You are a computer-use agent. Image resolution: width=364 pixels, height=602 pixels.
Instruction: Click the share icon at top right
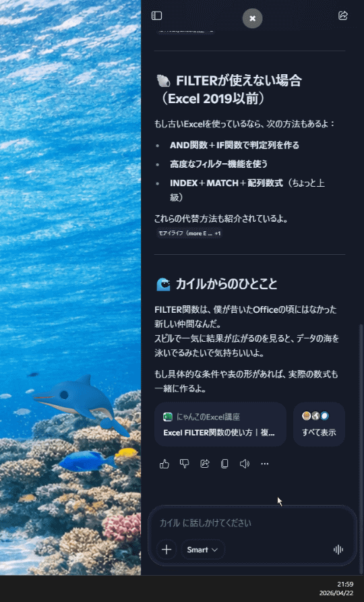pos(342,16)
